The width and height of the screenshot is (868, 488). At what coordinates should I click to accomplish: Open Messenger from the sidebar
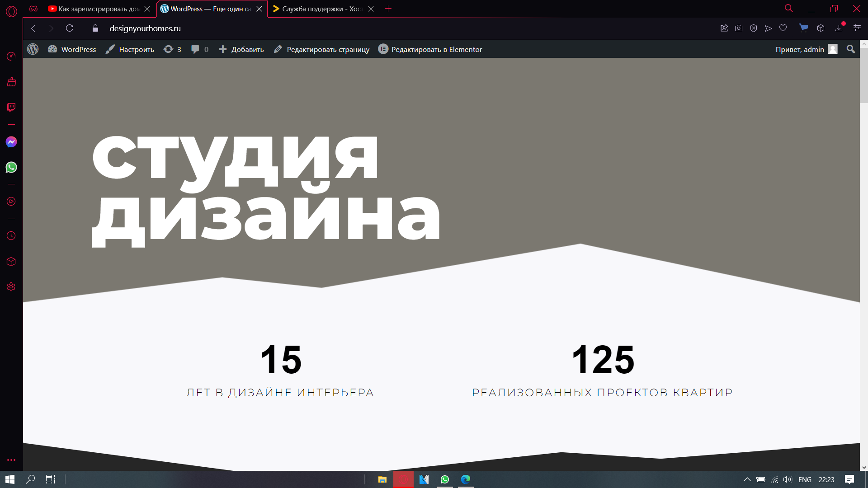tap(11, 142)
